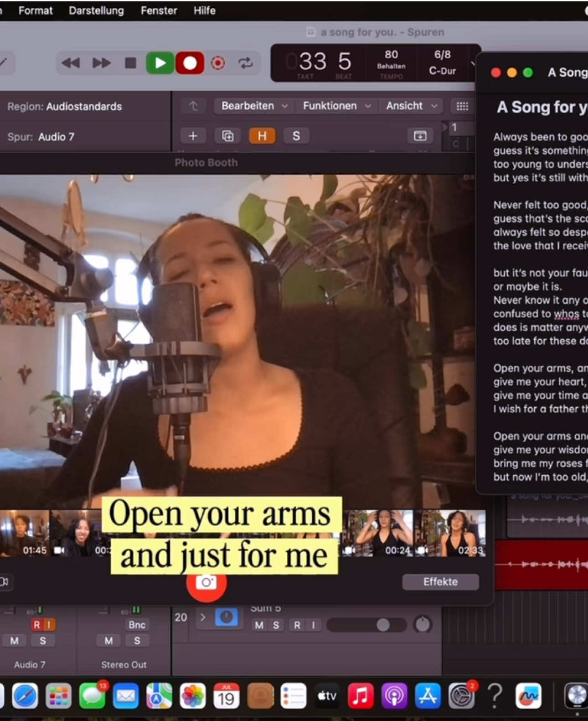Viewport: 588px width, 721px height.
Task: Click the red record button in the transport
Action: (190, 63)
